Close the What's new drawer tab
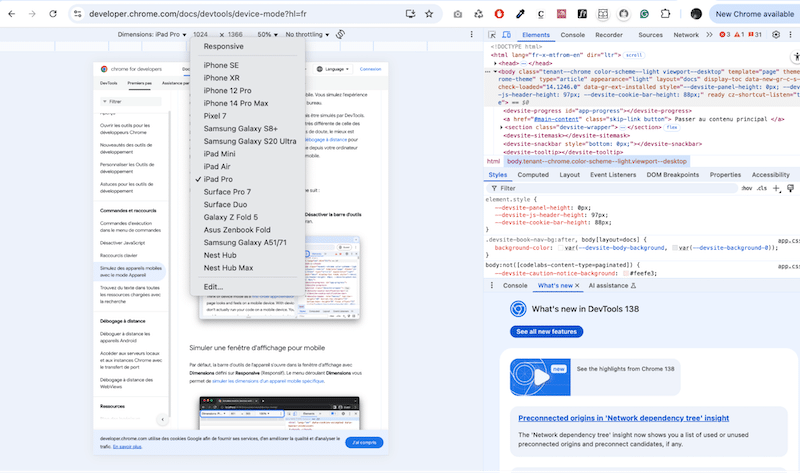Image resolution: width=800 pixels, height=473 pixels. [x=577, y=286]
